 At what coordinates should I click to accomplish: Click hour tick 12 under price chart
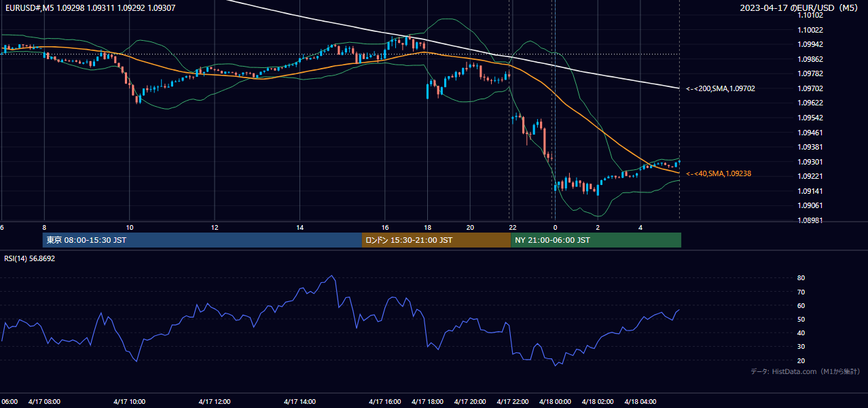(x=215, y=228)
